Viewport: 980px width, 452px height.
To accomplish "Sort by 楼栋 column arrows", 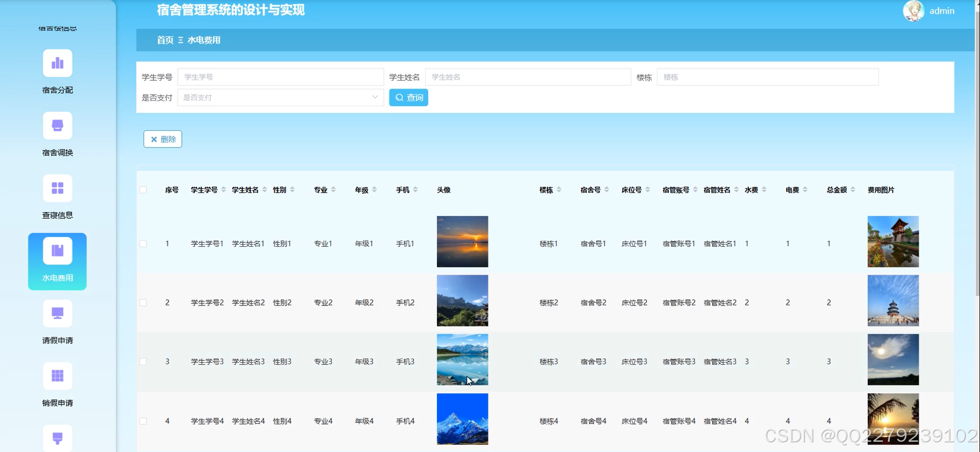I will [x=559, y=189].
